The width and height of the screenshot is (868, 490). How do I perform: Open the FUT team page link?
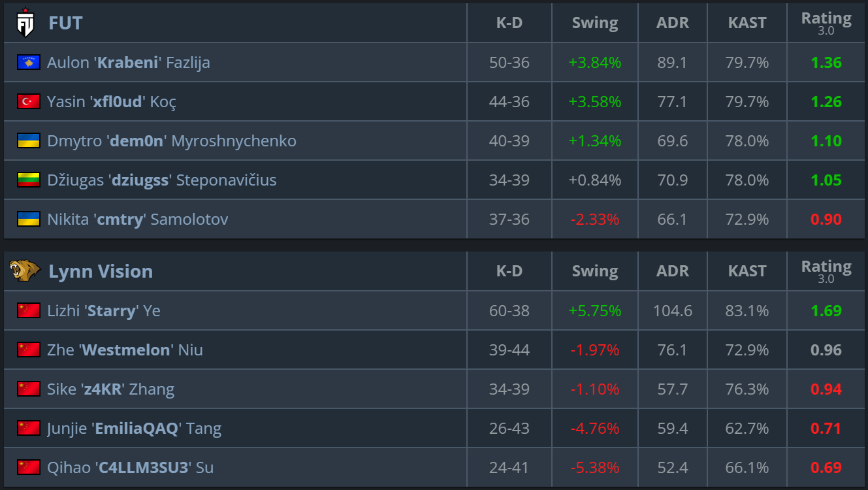click(65, 24)
